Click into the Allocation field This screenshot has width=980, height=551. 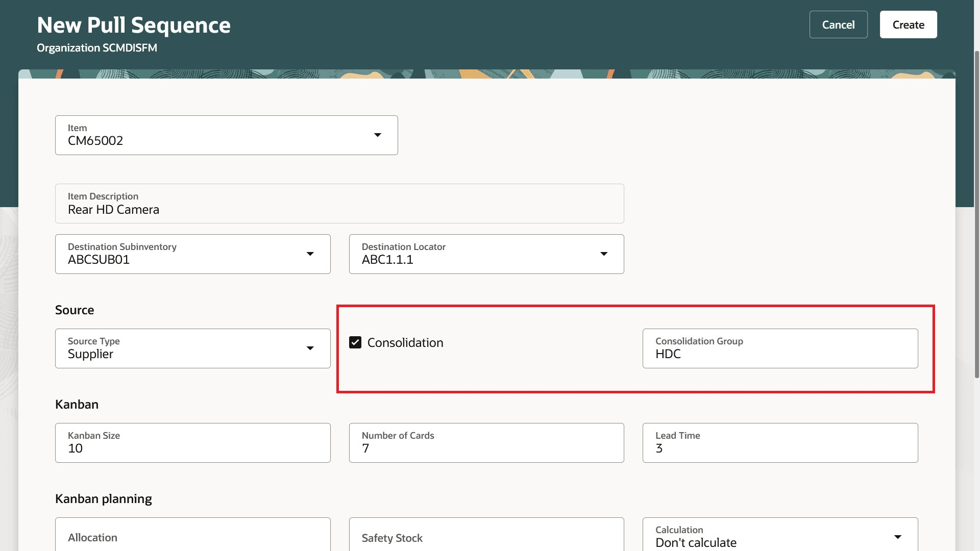click(193, 535)
